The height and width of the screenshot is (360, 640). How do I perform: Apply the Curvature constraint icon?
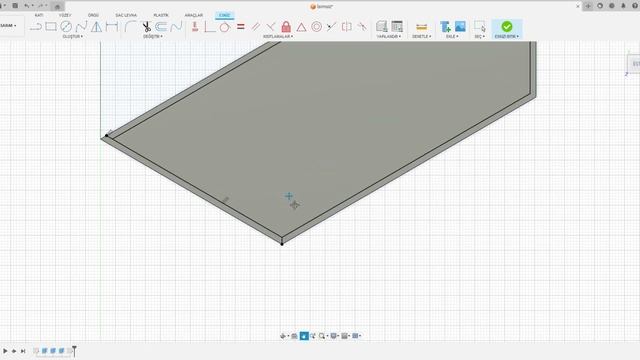tap(362, 27)
